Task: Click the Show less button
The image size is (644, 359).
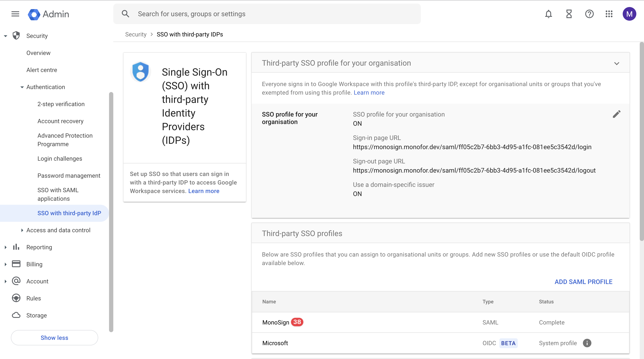Action: [x=54, y=337]
